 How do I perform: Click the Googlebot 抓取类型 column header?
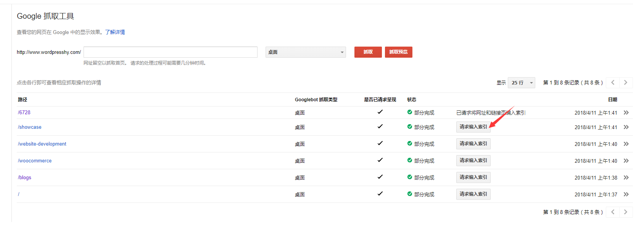[316, 100]
